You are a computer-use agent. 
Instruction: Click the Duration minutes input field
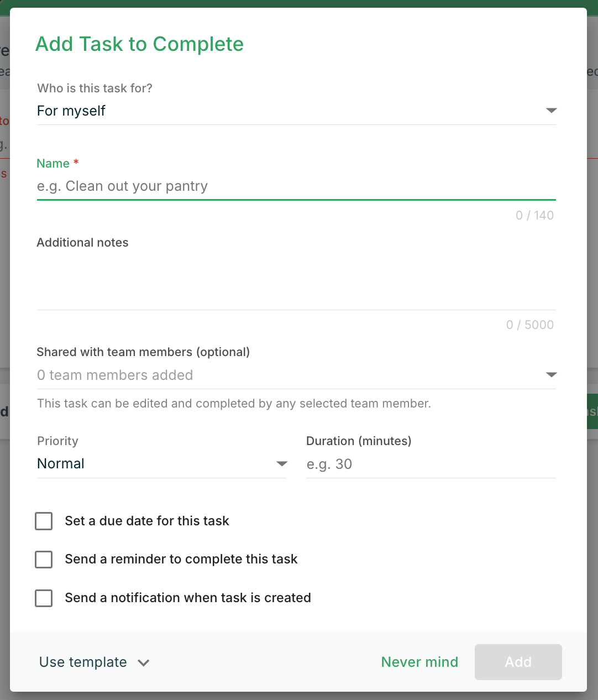click(431, 464)
